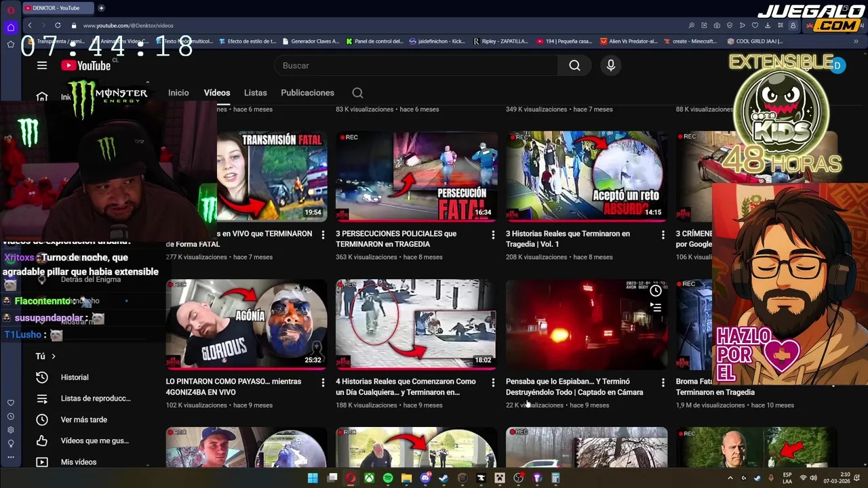This screenshot has width=868, height=488.
Task: Show more bookmarks with the overflow chevron
Action: point(856,41)
